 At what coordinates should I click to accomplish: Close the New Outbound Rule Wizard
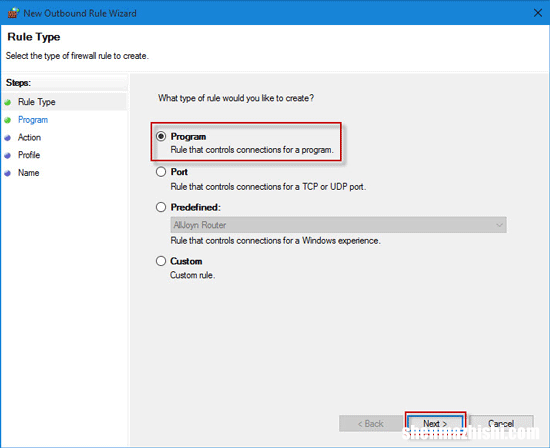pyautogui.click(x=537, y=13)
